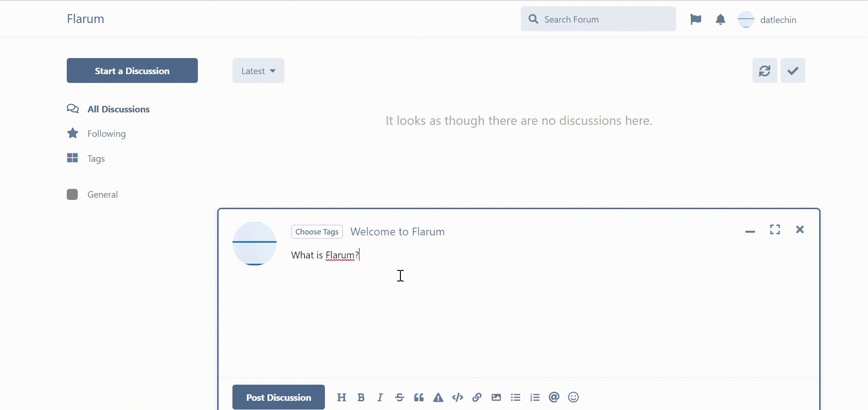
Task: Close the discussion composer
Action: point(799,229)
